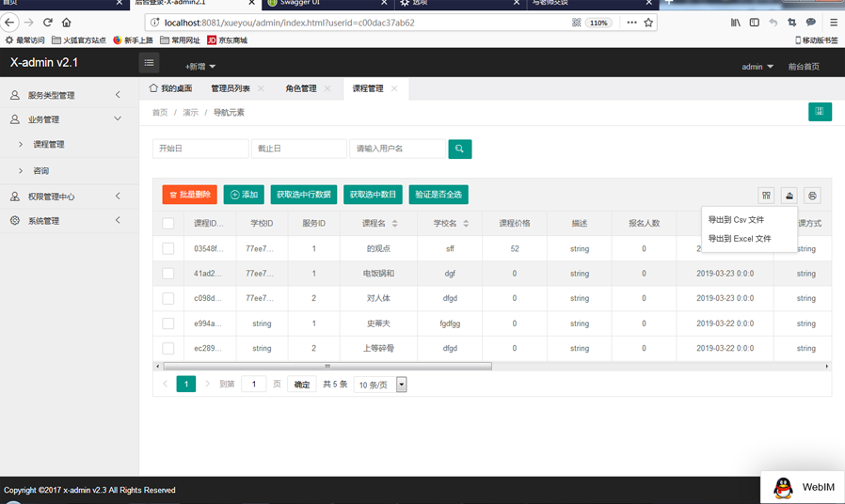Expand 权限管理中心 sidebar menu
Screen dimensions: 845x504
[x=70, y=197]
